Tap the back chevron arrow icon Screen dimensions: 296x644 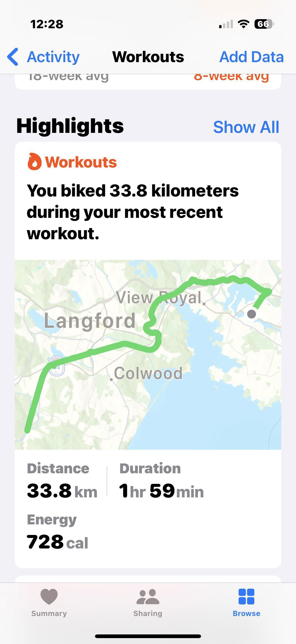pos(13,57)
